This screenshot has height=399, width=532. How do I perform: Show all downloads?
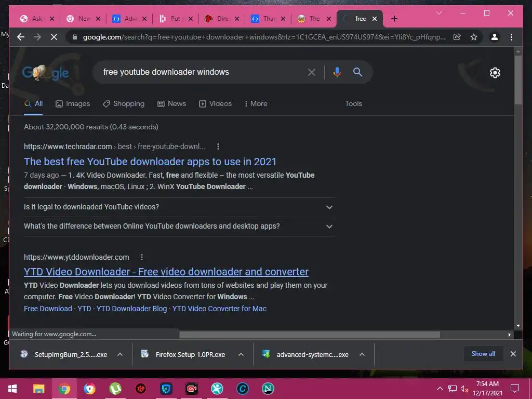click(x=483, y=354)
